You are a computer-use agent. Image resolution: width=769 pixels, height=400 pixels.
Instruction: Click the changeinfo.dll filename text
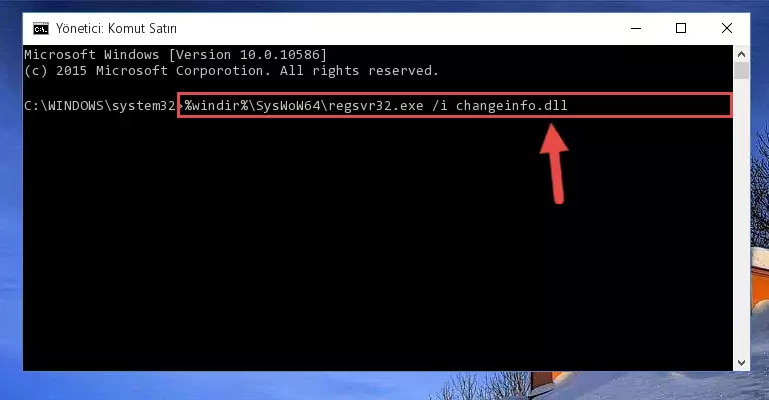click(x=512, y=105)
